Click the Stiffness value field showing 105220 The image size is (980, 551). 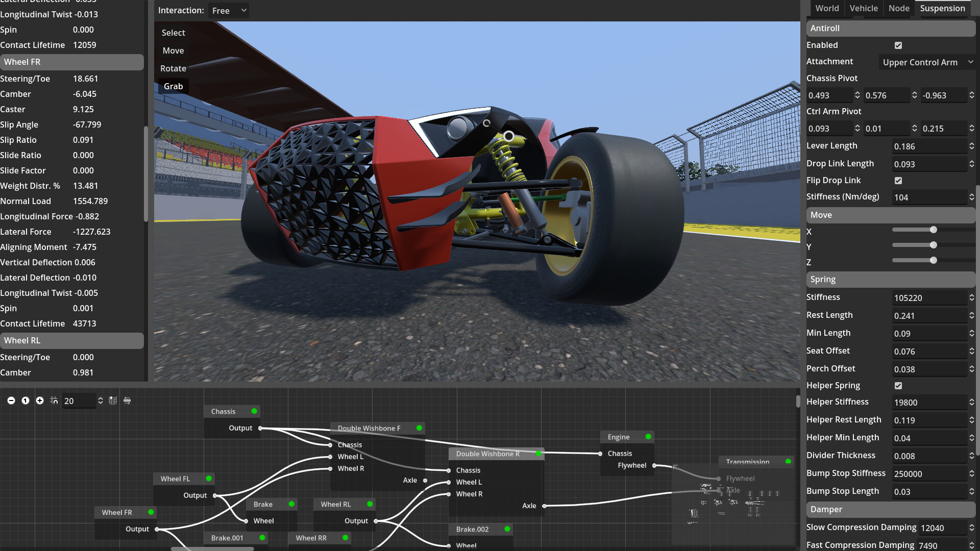tap(929, 297)
